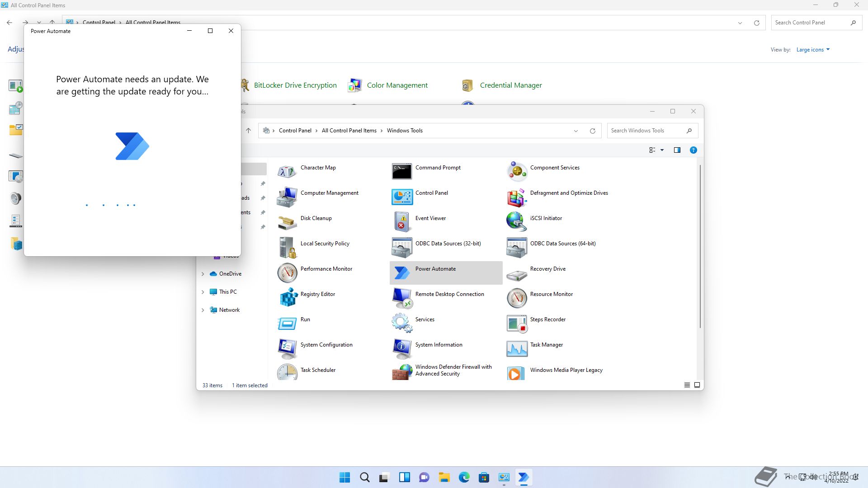Open Windows Media Player Legacy icon
Screen dimensions: 868x488
(x=516, y=373)
